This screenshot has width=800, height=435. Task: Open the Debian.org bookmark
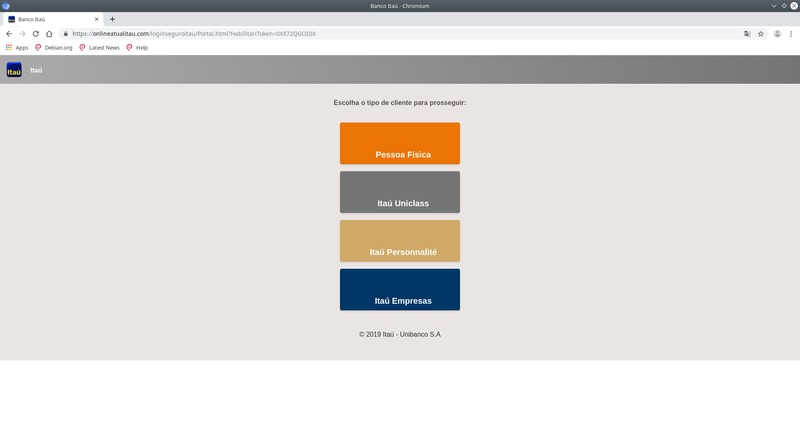54,47
